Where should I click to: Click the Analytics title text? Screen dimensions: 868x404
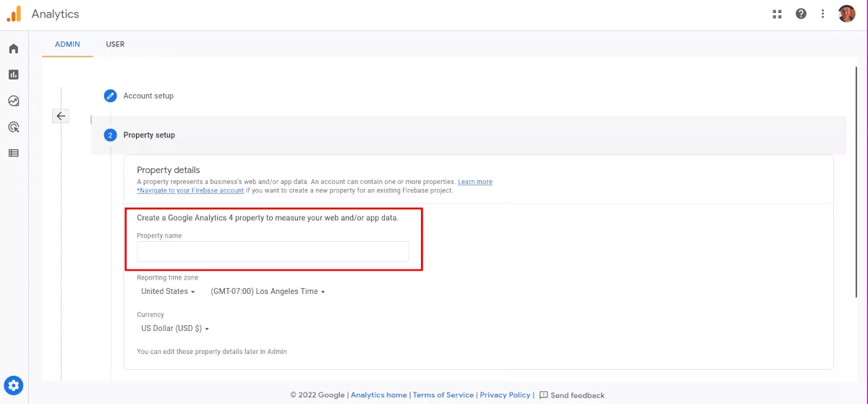(x=55, y=14)
